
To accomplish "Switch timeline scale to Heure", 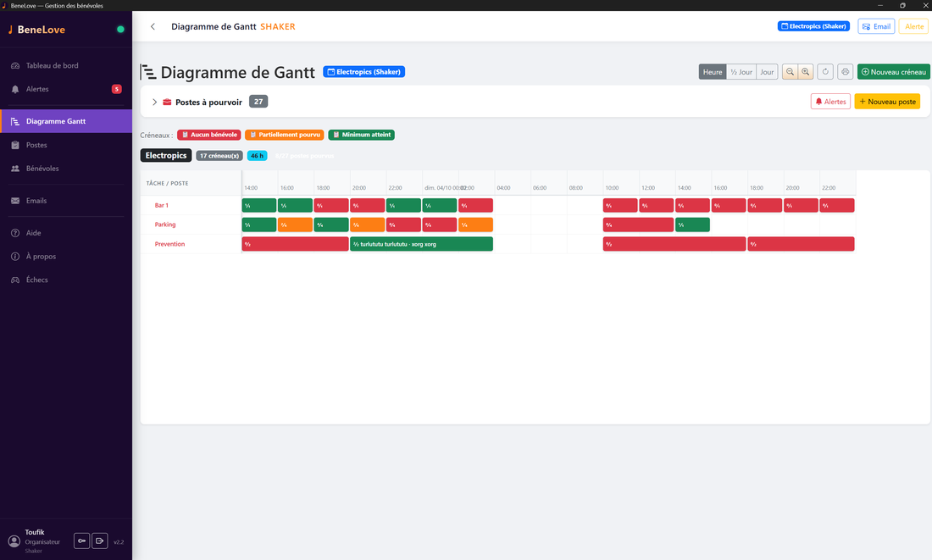I will (x=712, y=72).
